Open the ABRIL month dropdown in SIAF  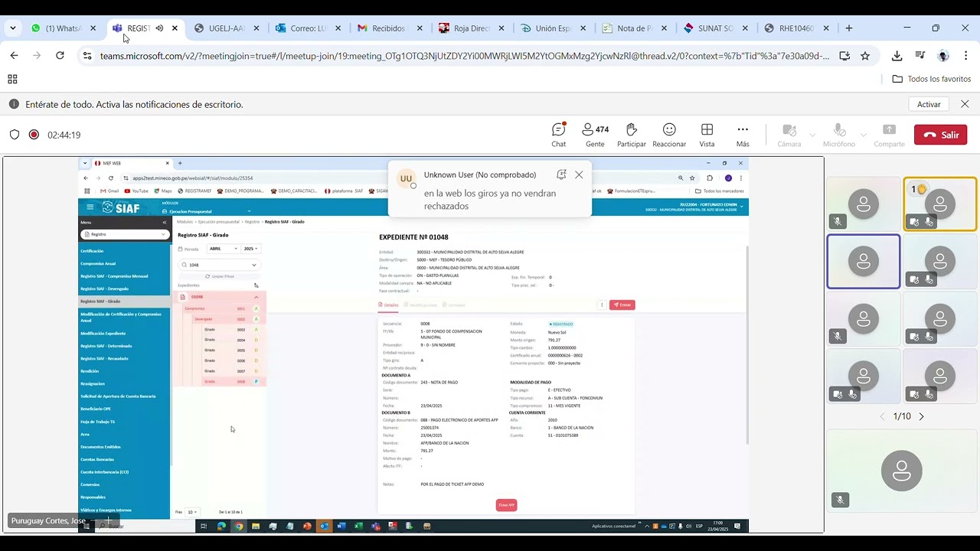click(224, 249)
